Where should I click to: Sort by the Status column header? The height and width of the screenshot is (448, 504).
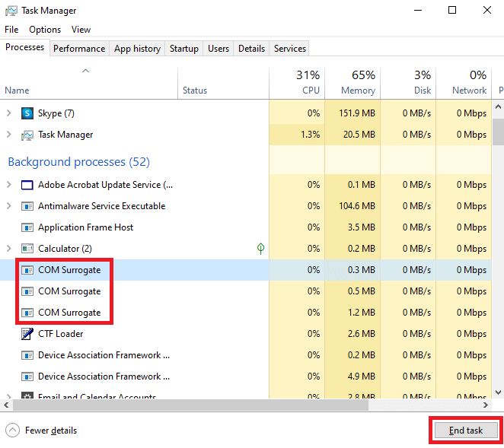tap(223, 83)
